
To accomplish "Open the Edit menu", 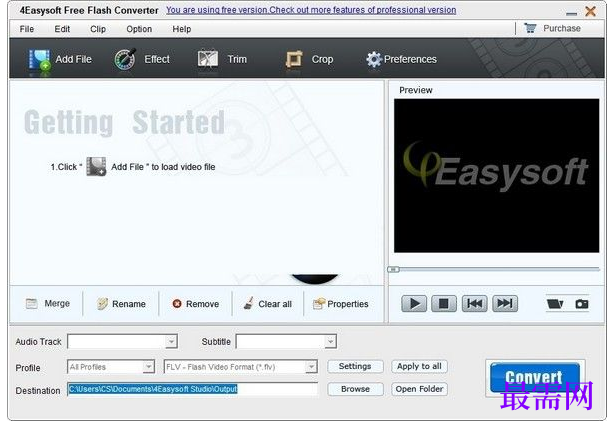I will pyautogui.click(x=62, y=29).
